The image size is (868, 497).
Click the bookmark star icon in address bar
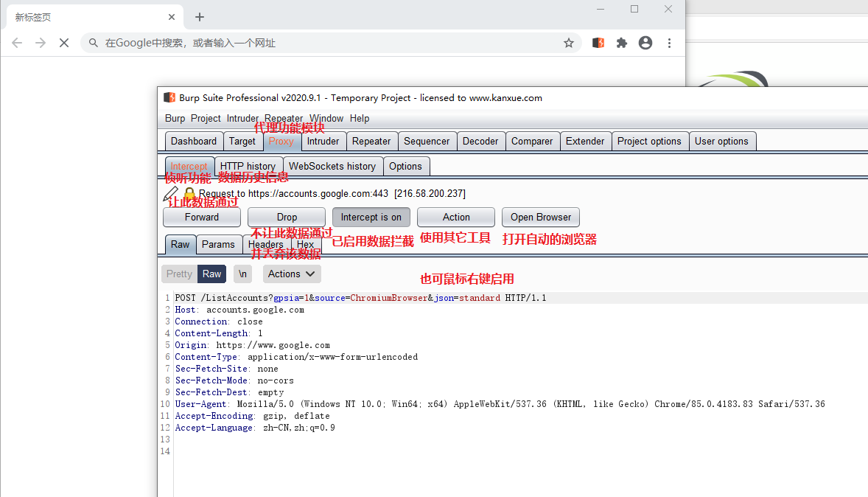(x=569, y=43)
